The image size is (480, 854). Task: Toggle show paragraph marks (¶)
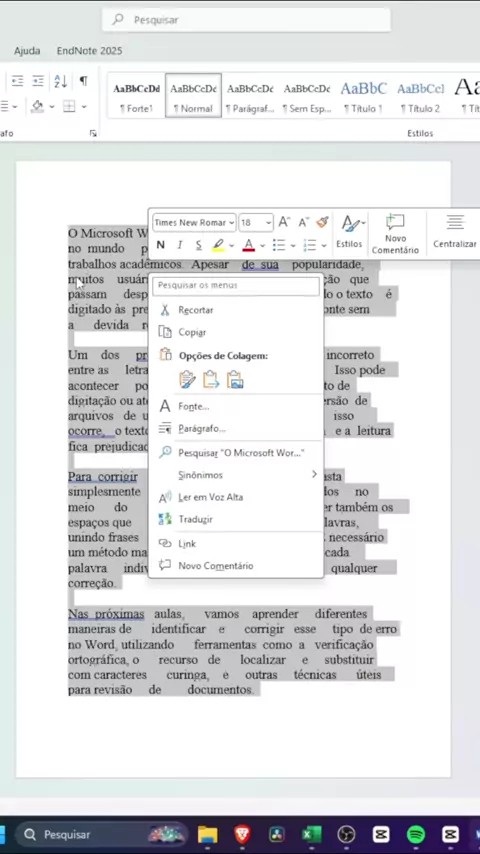pyautogui.click(x=83, y=81)
